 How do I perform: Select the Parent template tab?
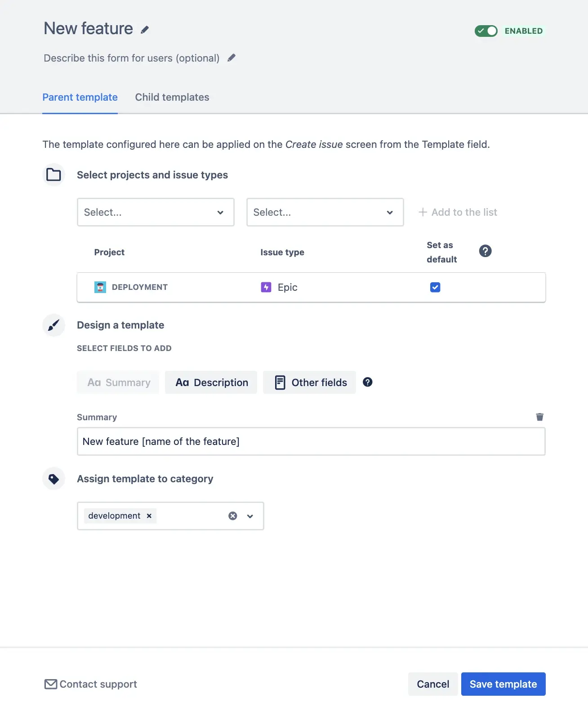[x=80, y=98]
